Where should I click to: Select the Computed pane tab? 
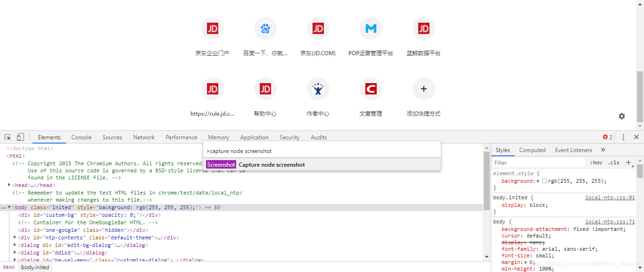tap(532, 150)
